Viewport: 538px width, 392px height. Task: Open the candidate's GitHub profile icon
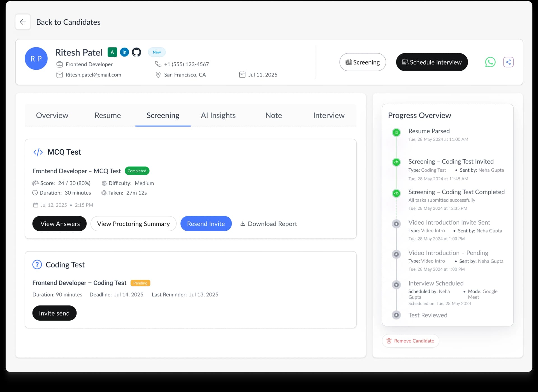[136, 52]
